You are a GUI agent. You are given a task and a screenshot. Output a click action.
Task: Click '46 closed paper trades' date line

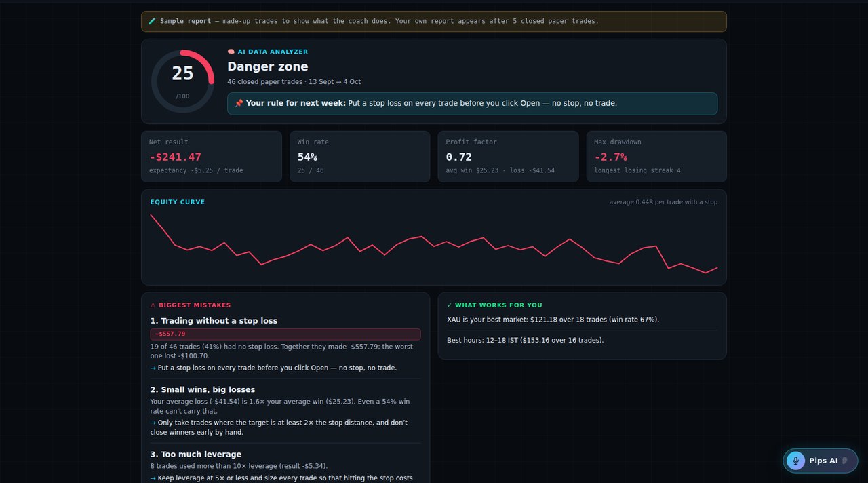click(x=294, y=82)
